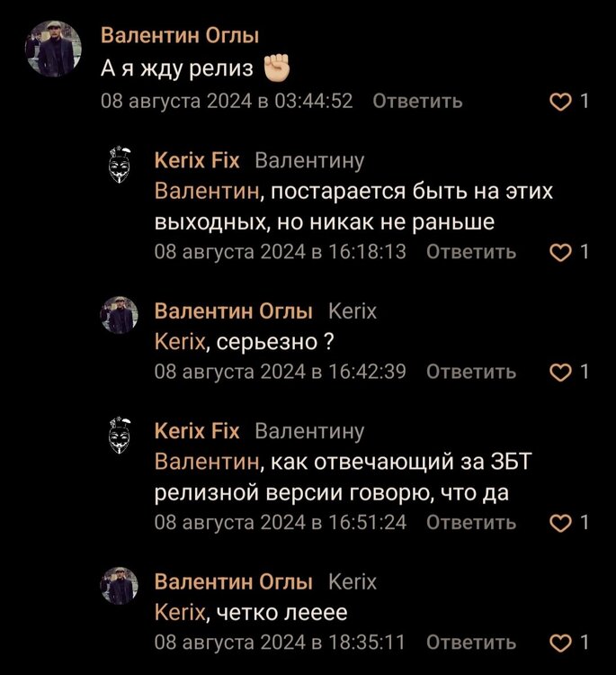Click the Kerix mention in "серьезно ?" reply

coord(181,342)
